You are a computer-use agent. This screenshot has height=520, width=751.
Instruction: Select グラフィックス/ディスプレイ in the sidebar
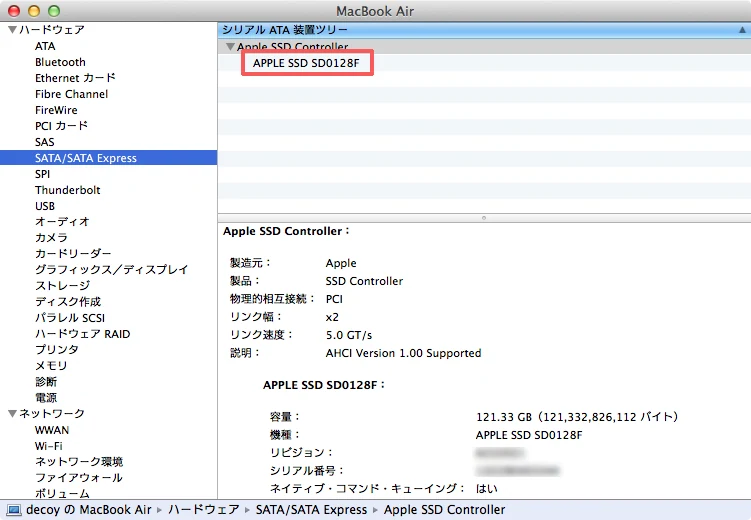click(112, 270)
